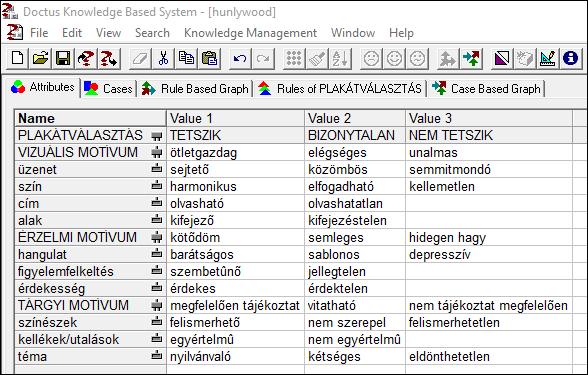Open the Window menu
The height and width of the screenshot is (375, 588).
[x=353, y=33]
